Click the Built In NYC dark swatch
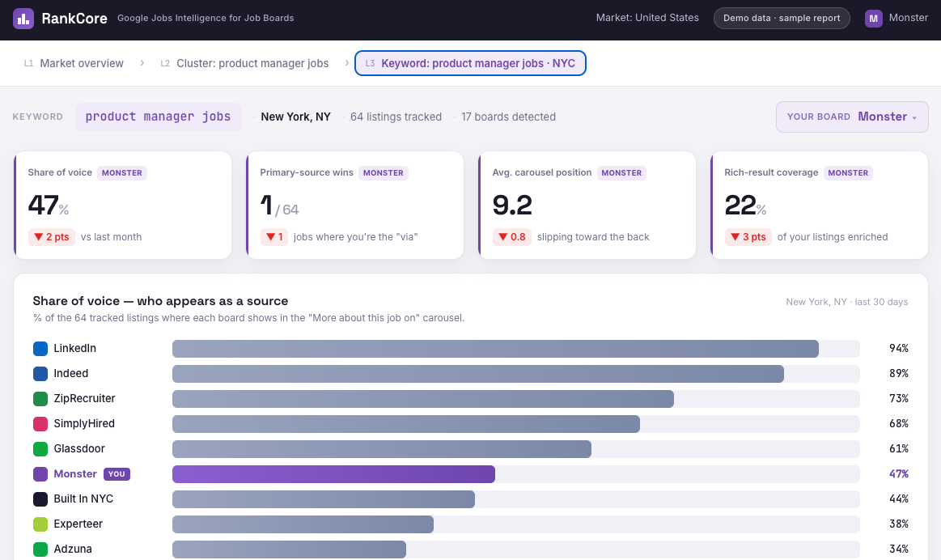Image resolution: width=941 pixels, height=560 pixels. 40,499
